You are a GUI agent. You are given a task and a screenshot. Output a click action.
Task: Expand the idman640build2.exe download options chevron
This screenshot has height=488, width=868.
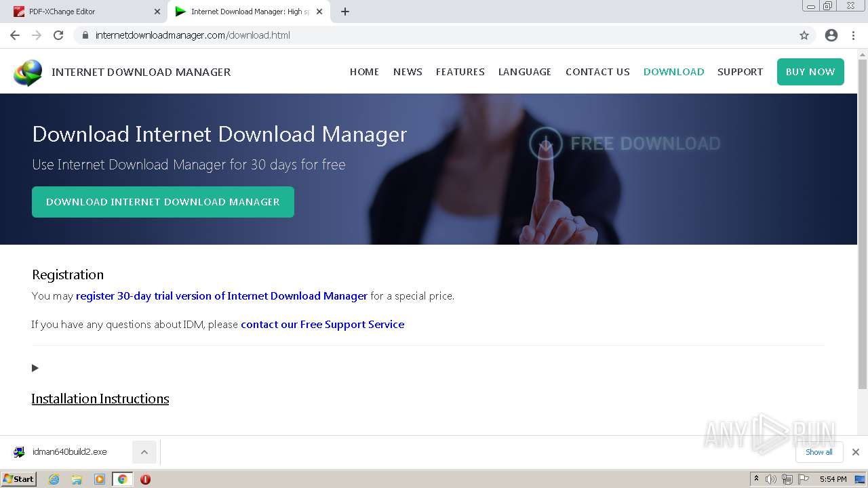pyautogui.click(x=144, y=452)
